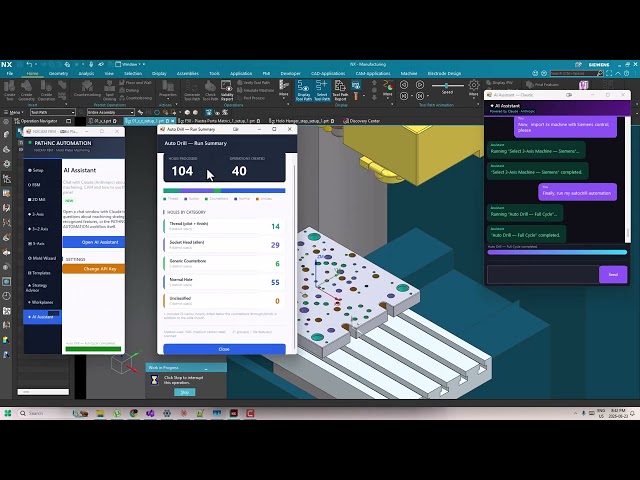Toggle the Display Tool Path icon
Image resolution: width=640 pixels, height=480 pixels.
coord(304,90)
